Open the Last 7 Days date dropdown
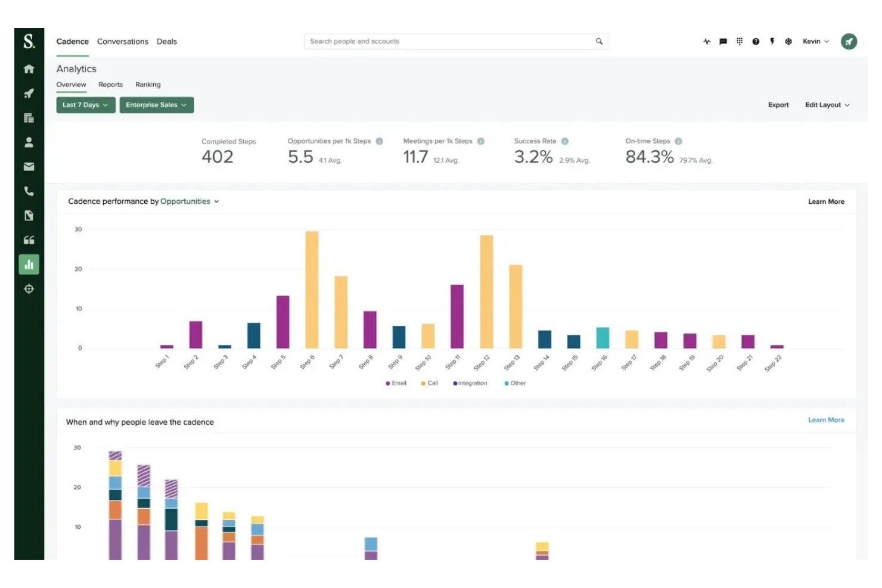The width and height of the screenshot is (882, 588). tap(85, 105)
